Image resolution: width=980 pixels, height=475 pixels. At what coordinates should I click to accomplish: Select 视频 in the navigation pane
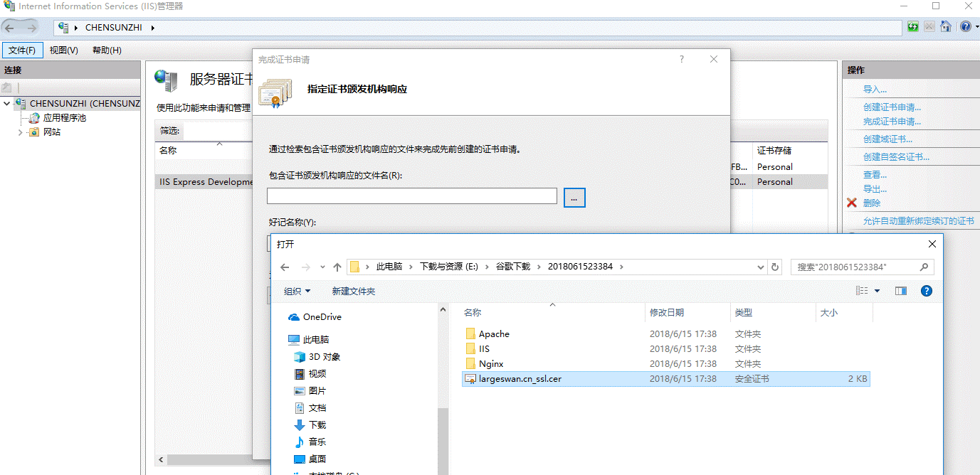coord(310,374)
